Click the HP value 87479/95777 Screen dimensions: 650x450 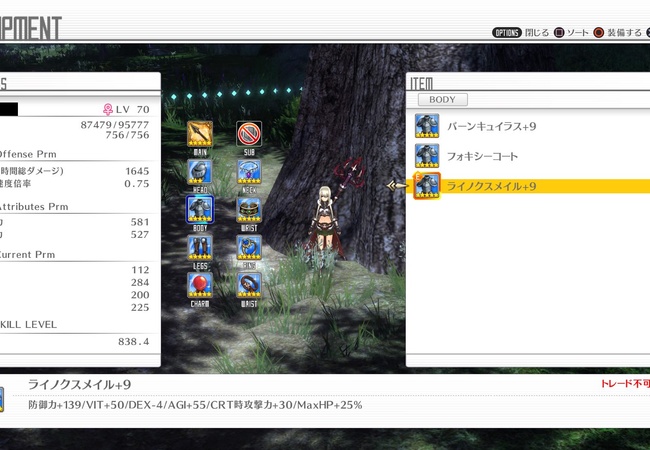[115, 125]
